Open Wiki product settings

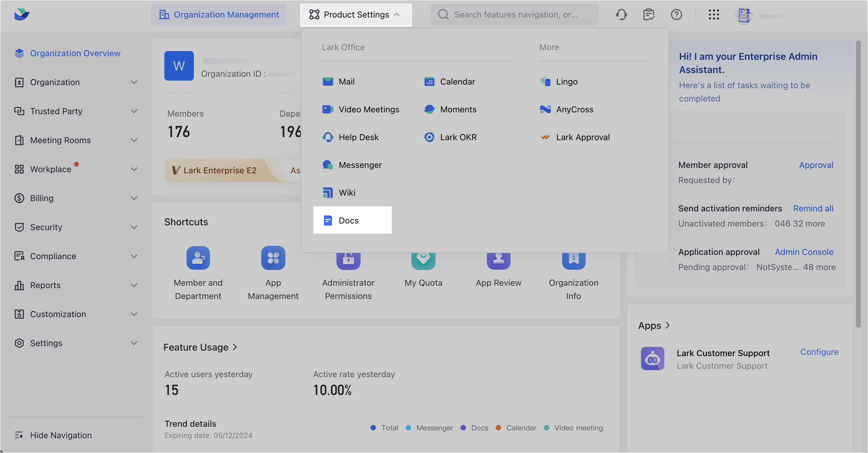[346, 192]
